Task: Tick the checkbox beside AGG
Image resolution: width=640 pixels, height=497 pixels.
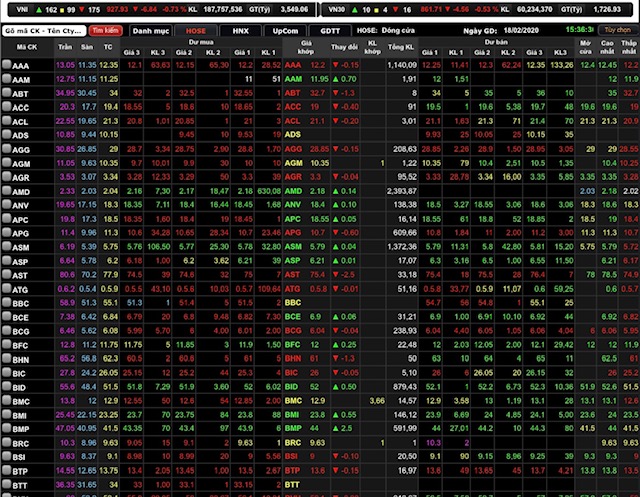Action: [x=6, y=148]
